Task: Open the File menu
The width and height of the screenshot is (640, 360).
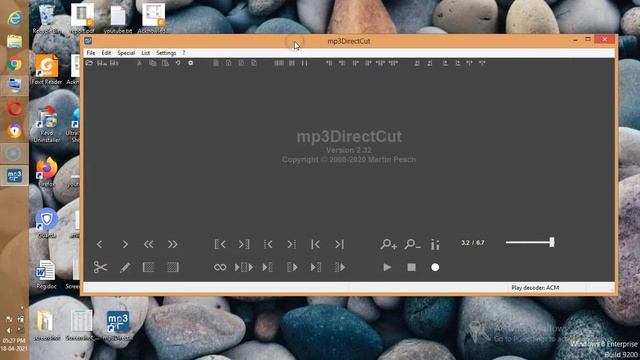Action: point(91,53)
